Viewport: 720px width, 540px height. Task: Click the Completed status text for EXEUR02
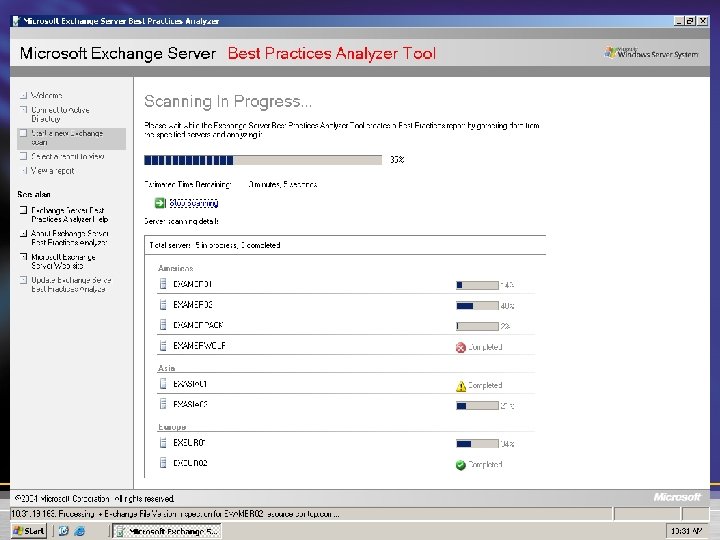click(485, 465)
